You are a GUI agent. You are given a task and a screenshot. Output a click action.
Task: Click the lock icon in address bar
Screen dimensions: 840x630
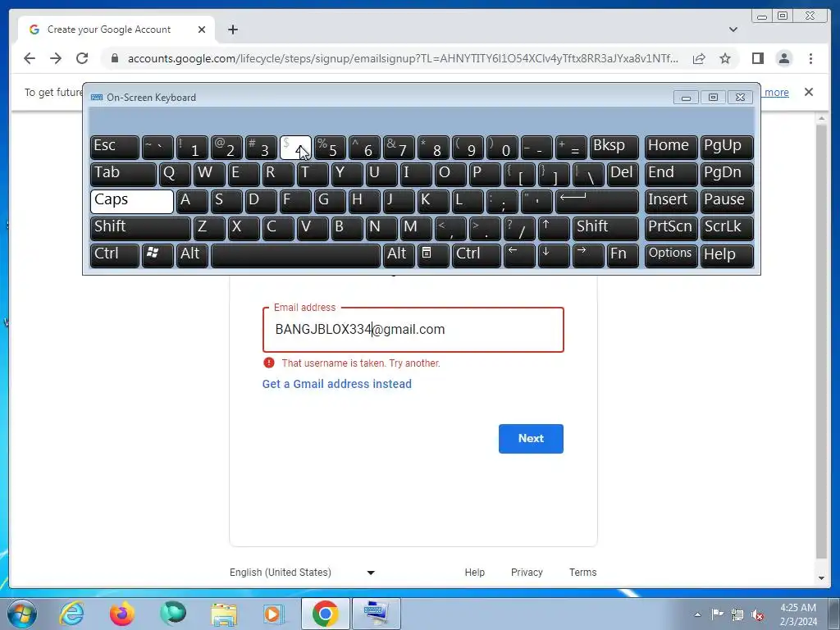[x=115, y=58]
